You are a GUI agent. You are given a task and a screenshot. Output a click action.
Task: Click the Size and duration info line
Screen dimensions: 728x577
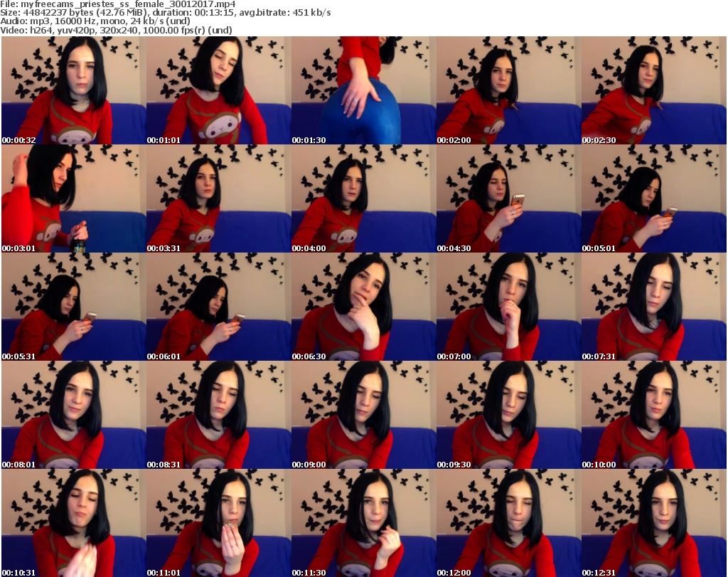(x=166, y=13)
